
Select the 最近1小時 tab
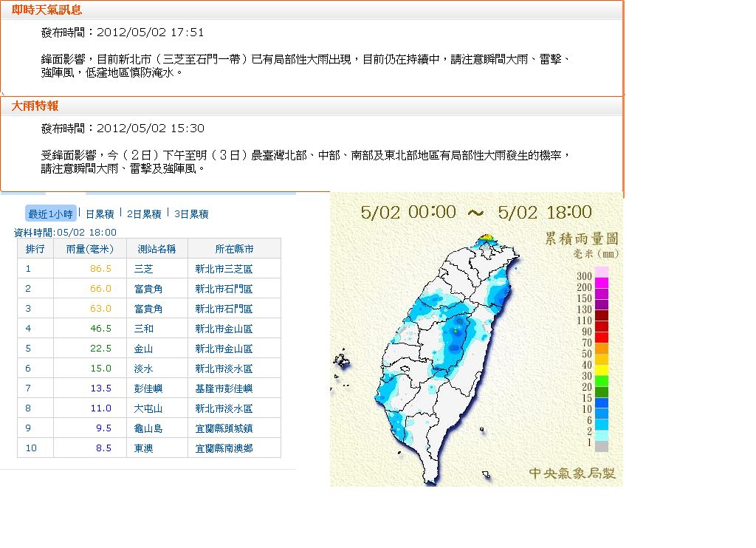(49, 213)
